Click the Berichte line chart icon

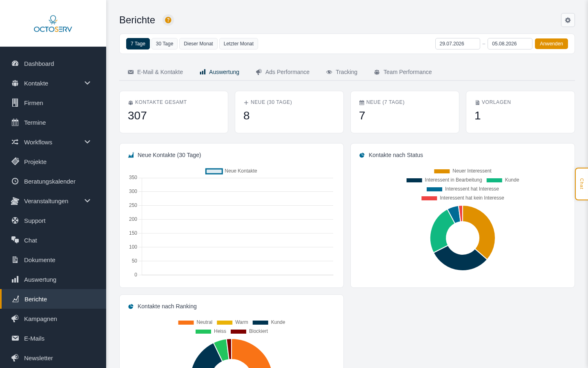tap(16, 299)
